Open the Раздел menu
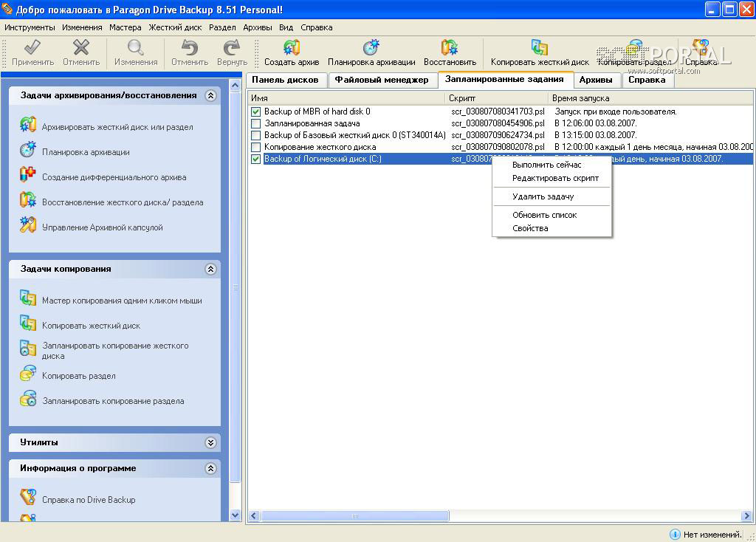 coord(222,27)
